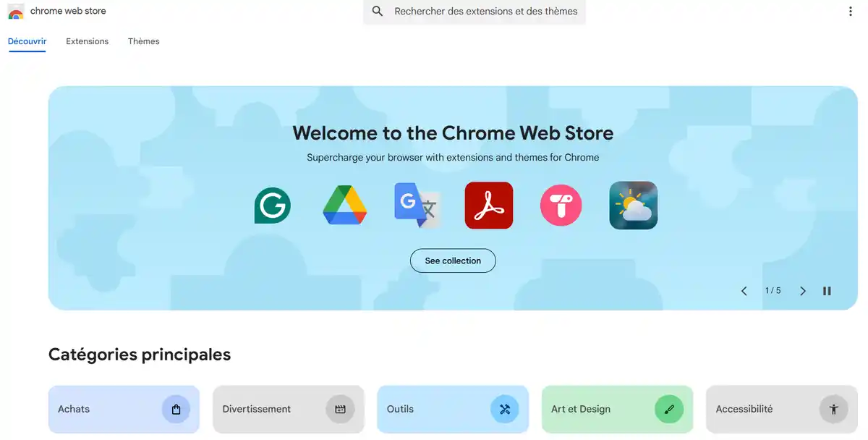This screenshot has height=440, width=868.
Task: Pause the banner carousel
Action: click(x=827, y=291)
